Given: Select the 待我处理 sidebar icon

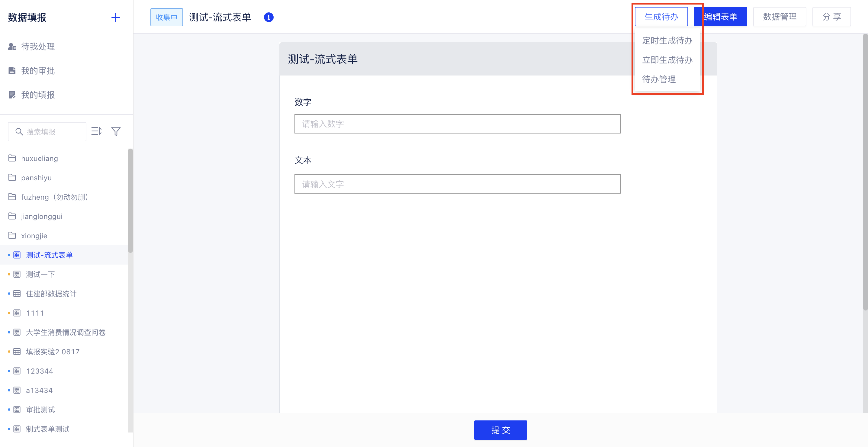Looking at the screenshot, I should coord(11,47).
